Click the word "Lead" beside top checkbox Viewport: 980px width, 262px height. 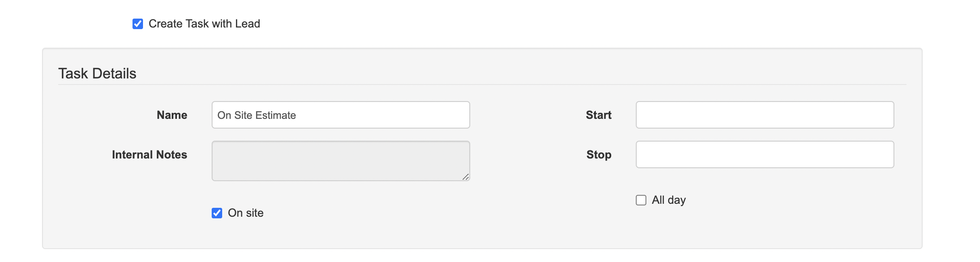pos(247,24)
